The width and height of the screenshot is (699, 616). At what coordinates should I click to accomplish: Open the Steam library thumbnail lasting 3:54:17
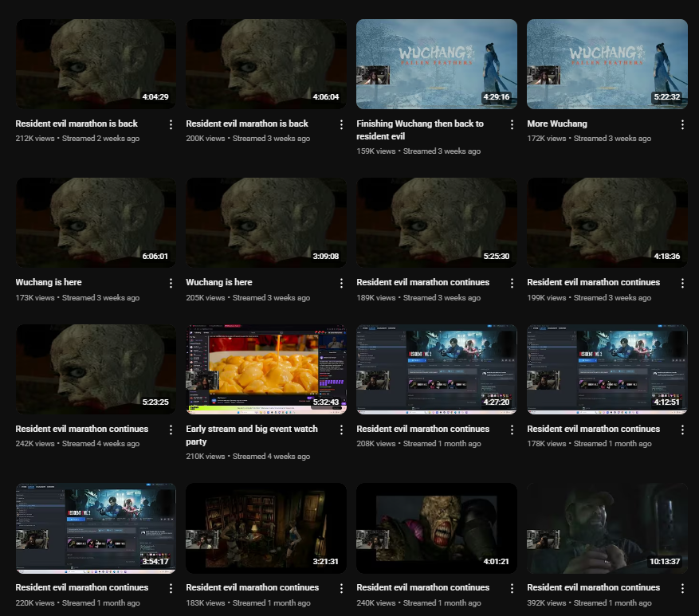96,528
